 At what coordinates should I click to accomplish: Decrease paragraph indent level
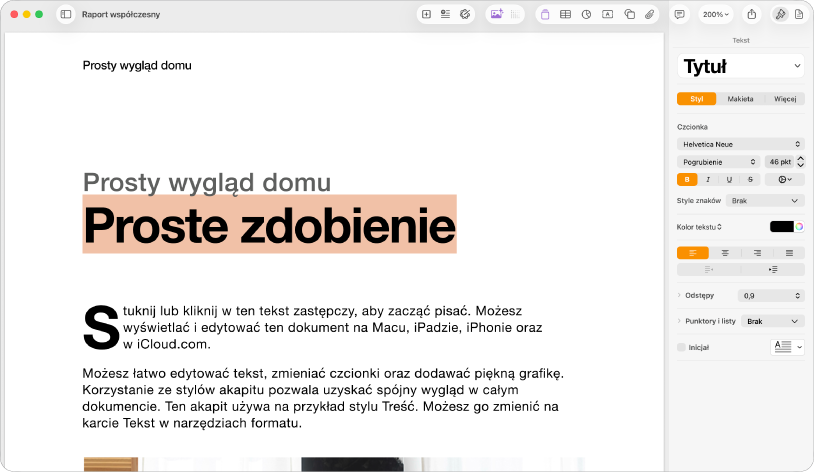click(709, 269)
